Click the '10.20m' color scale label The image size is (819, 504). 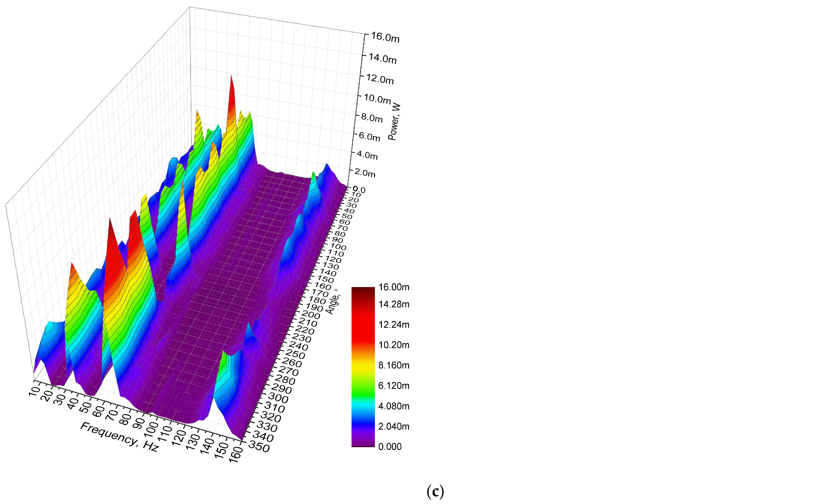click(394, 345)
